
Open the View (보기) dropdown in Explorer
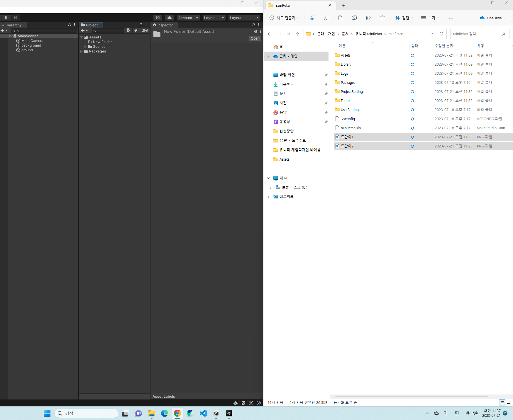click(x=430, y=18)
